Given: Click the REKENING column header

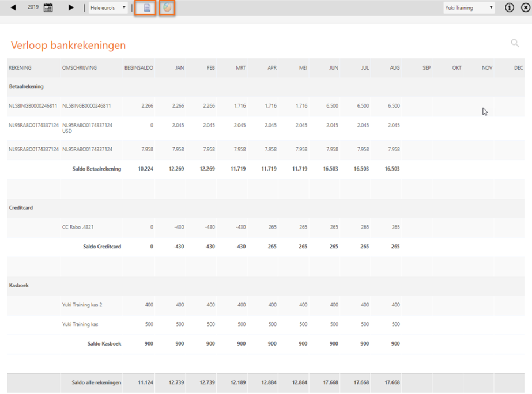Looking at the screenshot, I should (x=20, y=68).
